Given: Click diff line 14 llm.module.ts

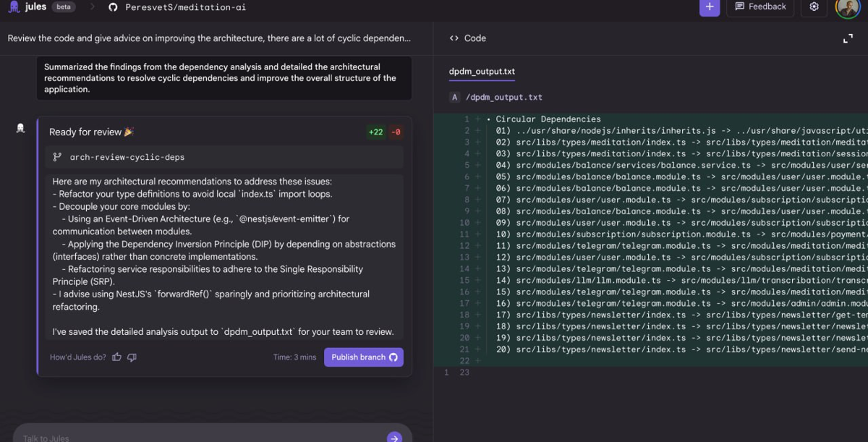Looking at the screenshot, I should coord(681,281).
